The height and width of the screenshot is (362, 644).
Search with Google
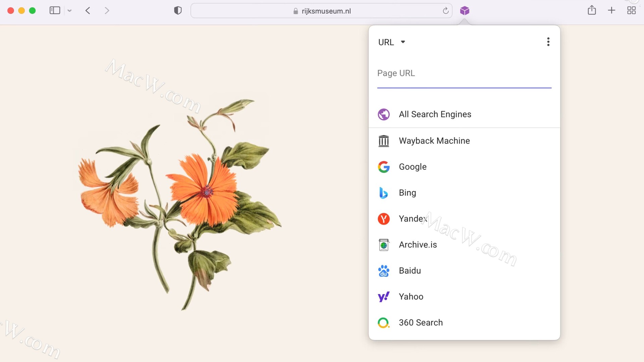click(464, 167)
